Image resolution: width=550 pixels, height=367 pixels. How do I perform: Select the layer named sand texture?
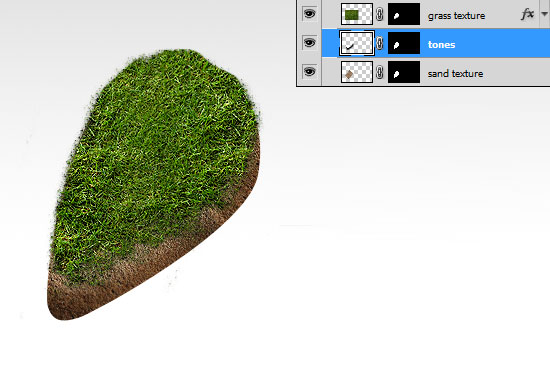[455, 73]
